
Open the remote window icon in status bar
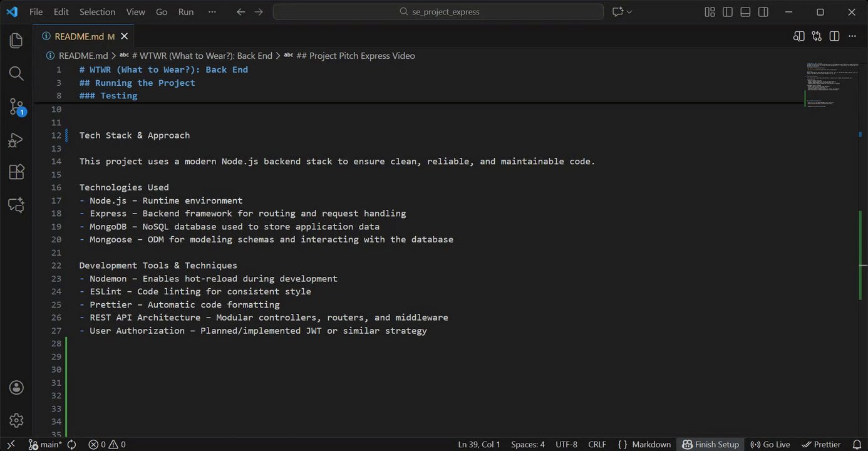coord(11,444)
